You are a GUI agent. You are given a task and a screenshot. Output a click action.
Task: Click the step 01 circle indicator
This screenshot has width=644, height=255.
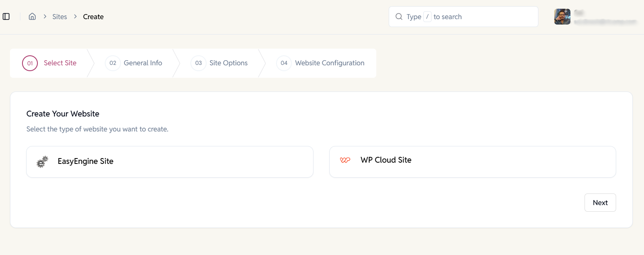coord(30,63)
